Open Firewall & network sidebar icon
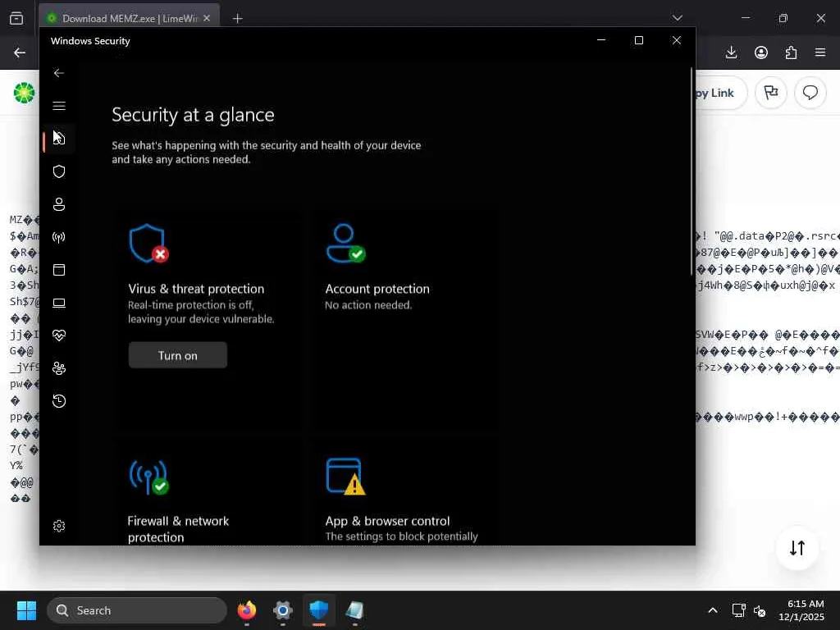840x630 pixels. [59, 237]
